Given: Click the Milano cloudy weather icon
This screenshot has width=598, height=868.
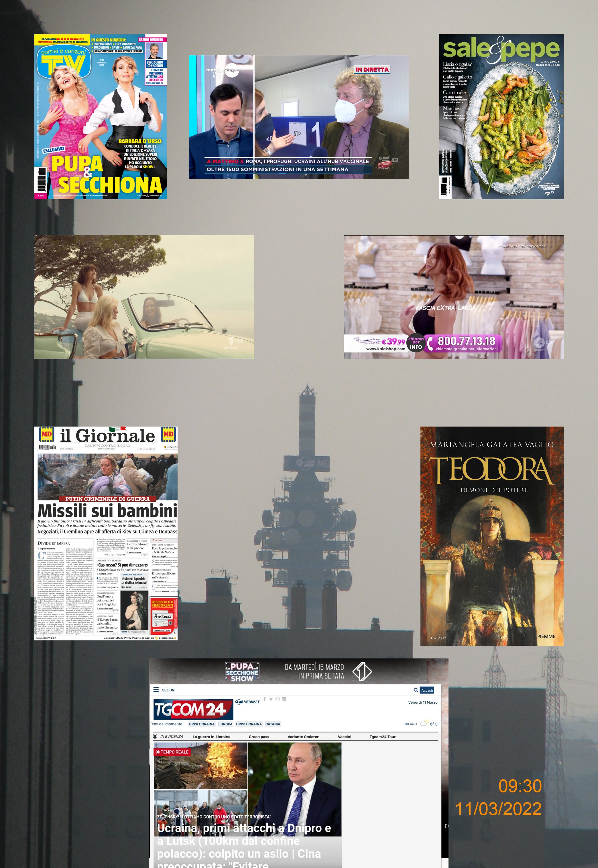Looking at the screenshot, I should coord(424,723).
